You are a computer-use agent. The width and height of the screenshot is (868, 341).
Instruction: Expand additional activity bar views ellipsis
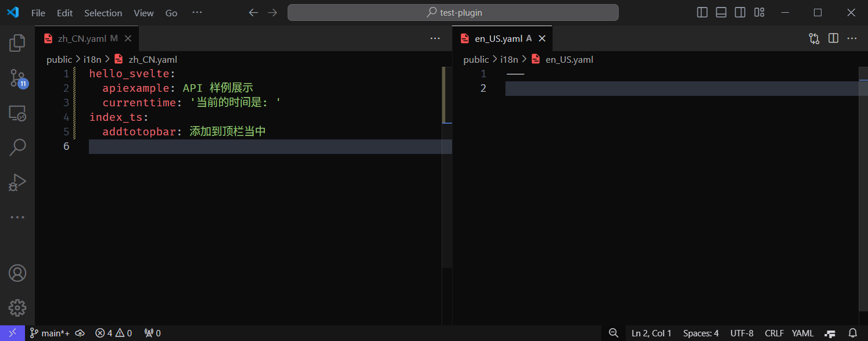tap(17, 217)
